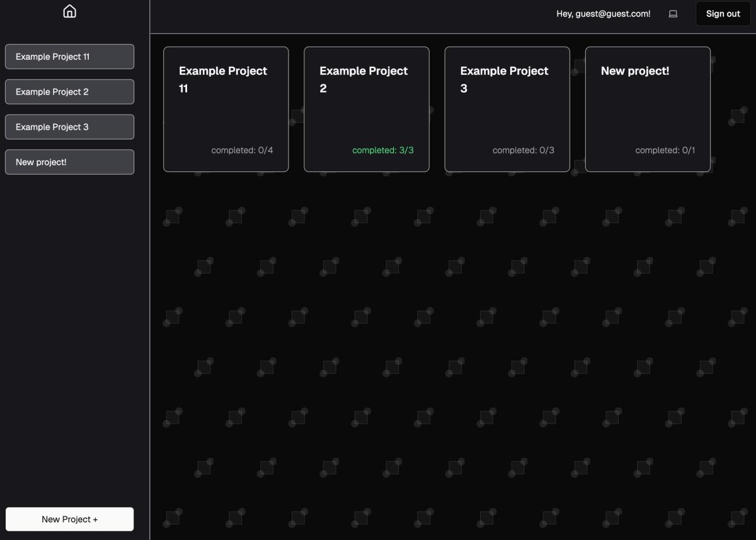Select Example Project 11 in sidebar
756x540 pixels.
pos(69,57)
